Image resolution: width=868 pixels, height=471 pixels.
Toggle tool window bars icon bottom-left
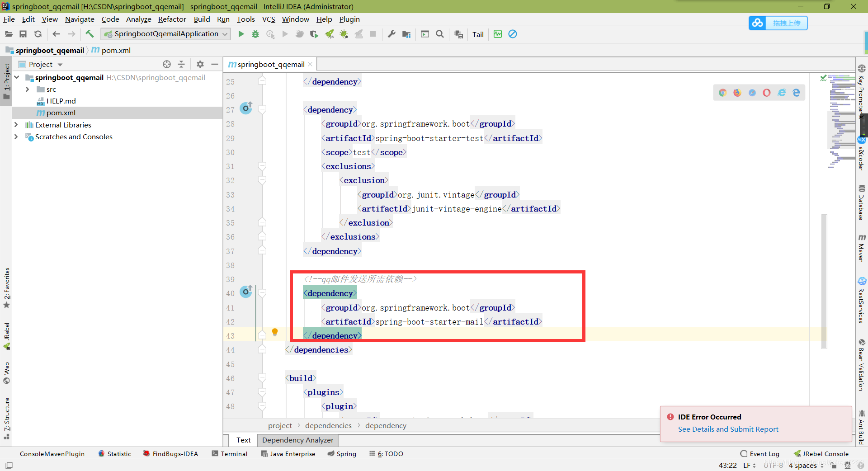click(x=9, y=465)
